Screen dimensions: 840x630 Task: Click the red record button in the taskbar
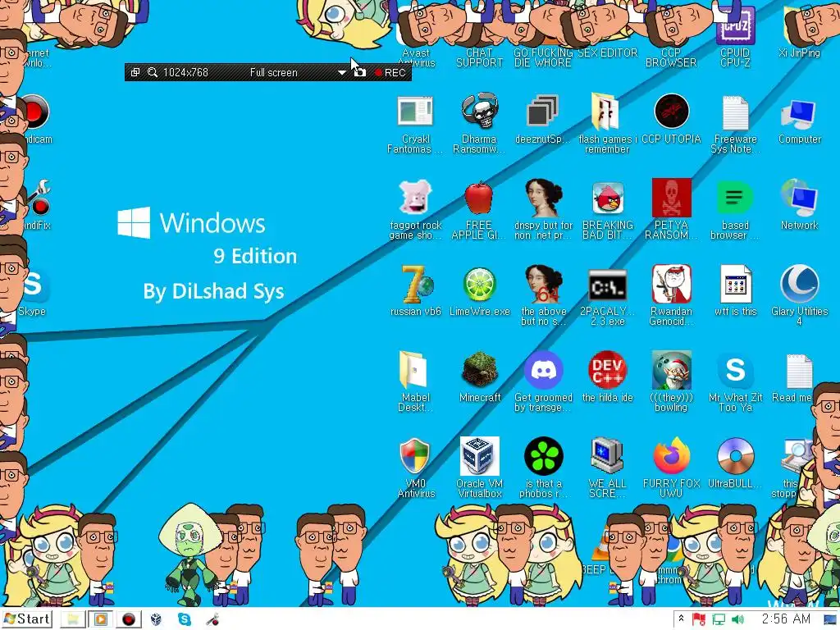(x=129, y=619)
